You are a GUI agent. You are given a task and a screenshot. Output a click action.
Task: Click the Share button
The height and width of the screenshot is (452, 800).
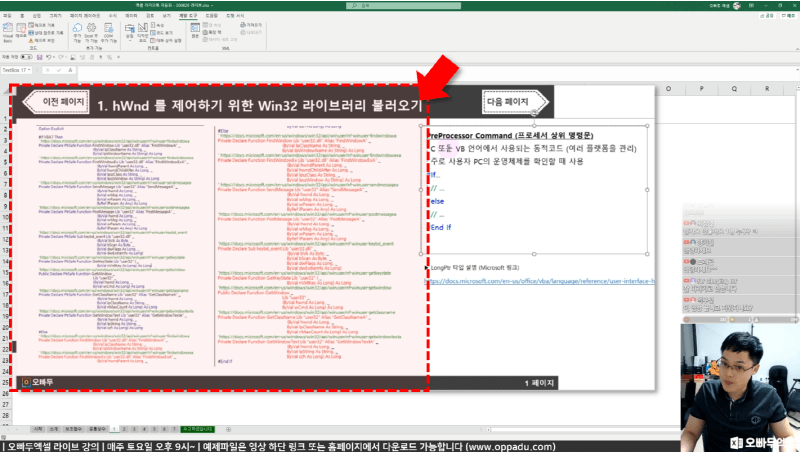(768, 16)
